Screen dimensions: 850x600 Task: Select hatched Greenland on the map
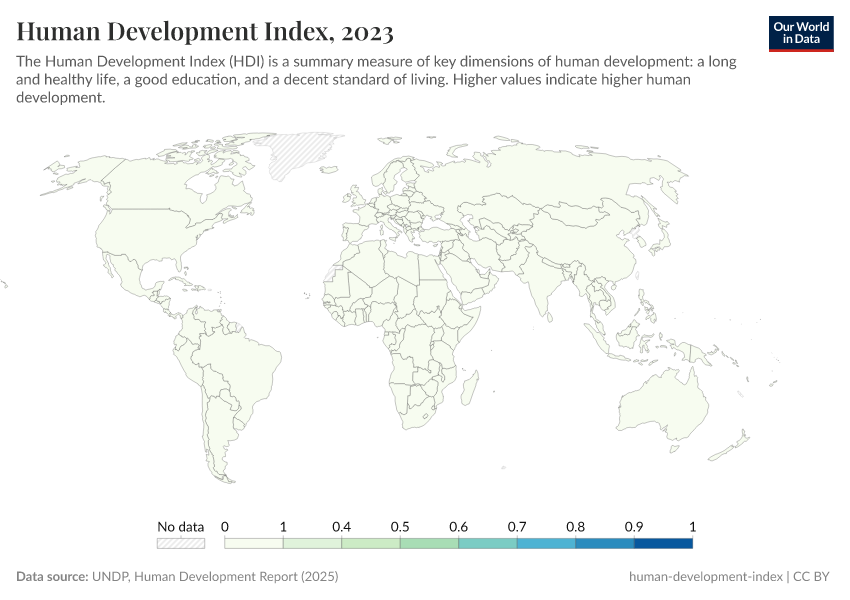tap(302, 152)
